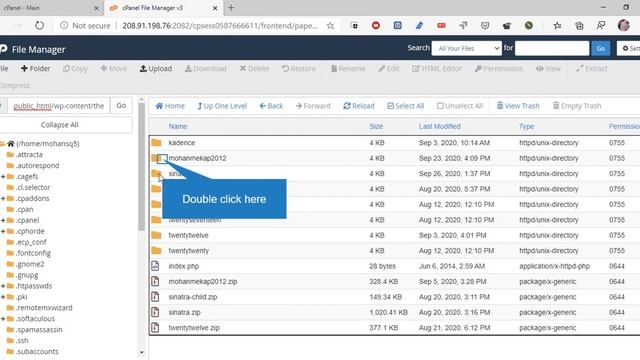Click the Download toolbar button
This screenshot has width=640, height=360.
point(206,69)
